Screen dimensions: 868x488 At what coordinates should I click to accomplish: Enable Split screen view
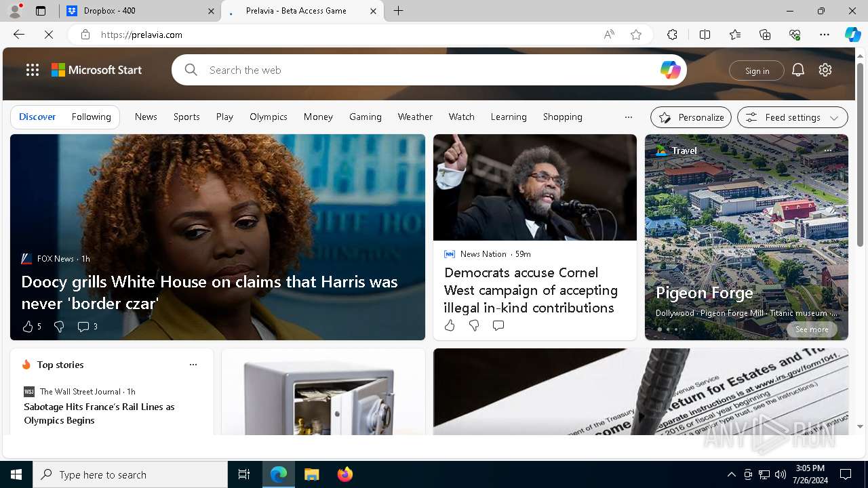click(705, 35)
